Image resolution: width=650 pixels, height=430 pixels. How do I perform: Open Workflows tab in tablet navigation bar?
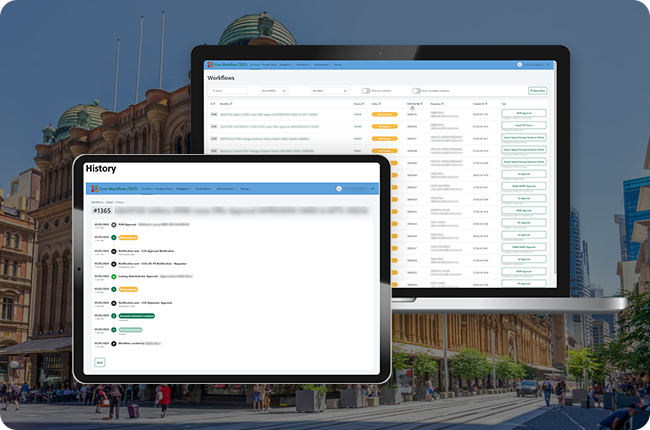click(x=147, y=189)
